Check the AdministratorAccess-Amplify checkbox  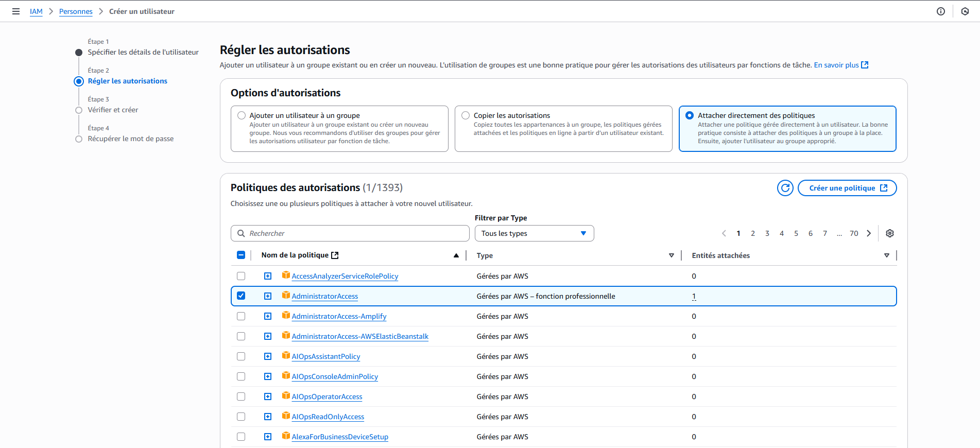pos(241,316)
